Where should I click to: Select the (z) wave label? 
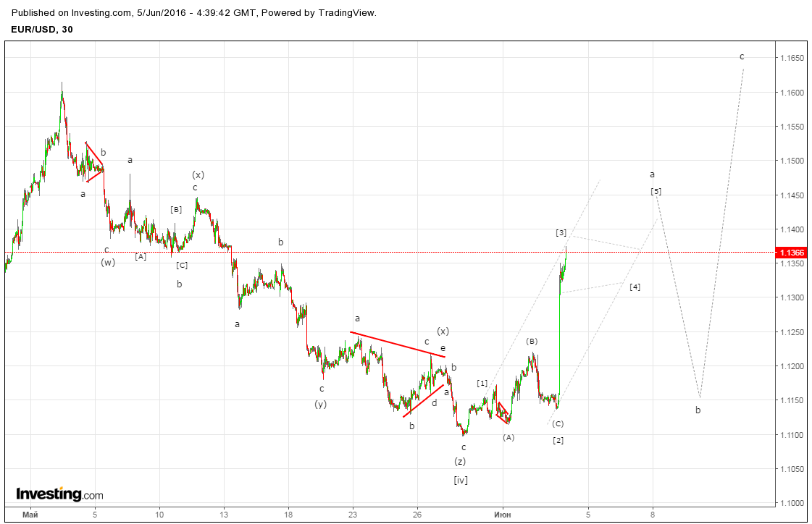pos(460,461)
